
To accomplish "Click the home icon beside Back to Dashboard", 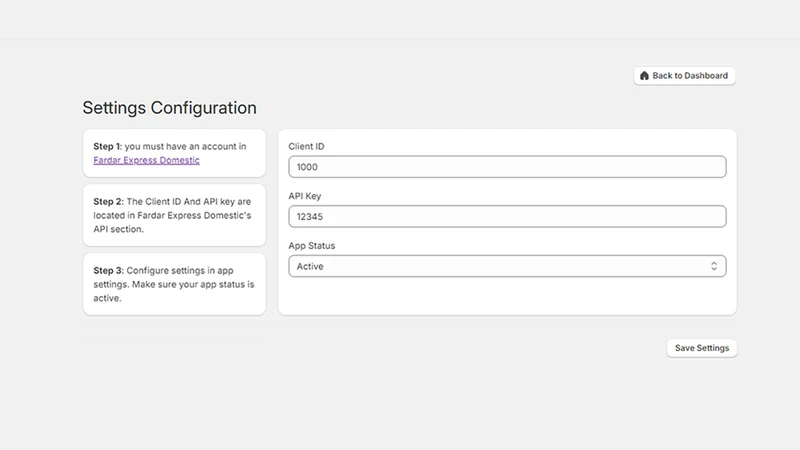I will click(644, 76).
